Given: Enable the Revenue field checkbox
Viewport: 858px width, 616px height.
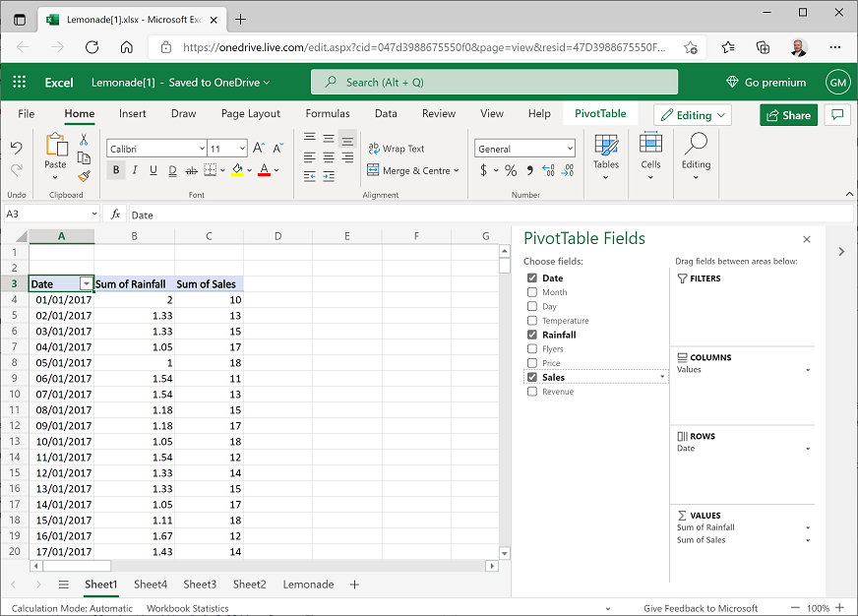Looking at the screenshot, I should pyautogui.click(x=532, y=391).
